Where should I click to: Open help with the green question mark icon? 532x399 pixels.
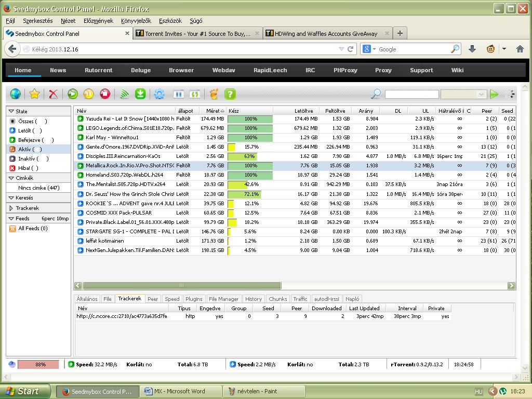pyautogui.click(x=230, y=94)
